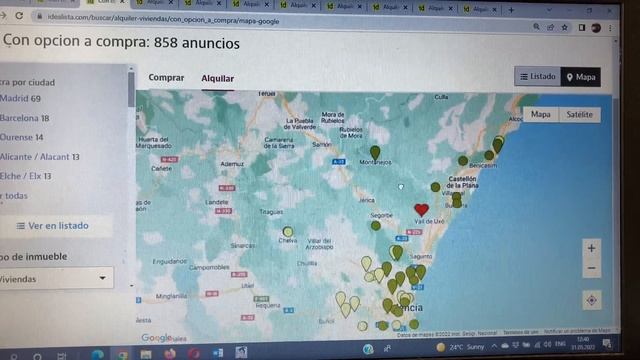The width and height of the screenshot is (640, 360).
Task: Filter by Barcelona 18
Action: (x=24, y=118)
